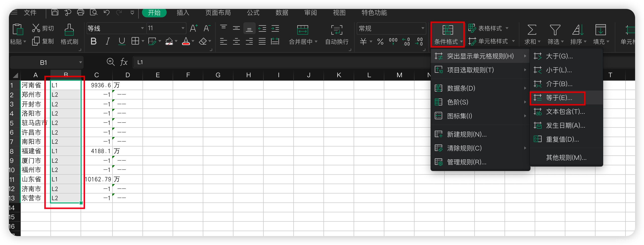Click Manage Rules (管理规则) menu item

480,162
